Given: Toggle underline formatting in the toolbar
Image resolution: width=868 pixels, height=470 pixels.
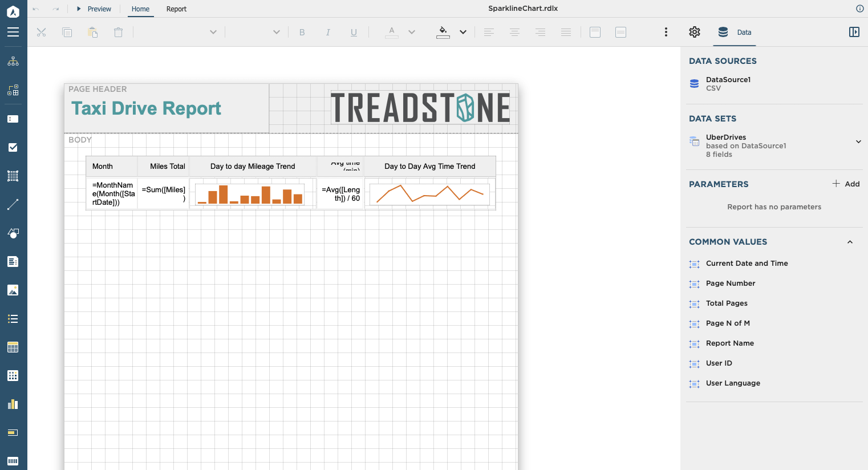Looking at the screenshot, I should click(x=354, y=32).
